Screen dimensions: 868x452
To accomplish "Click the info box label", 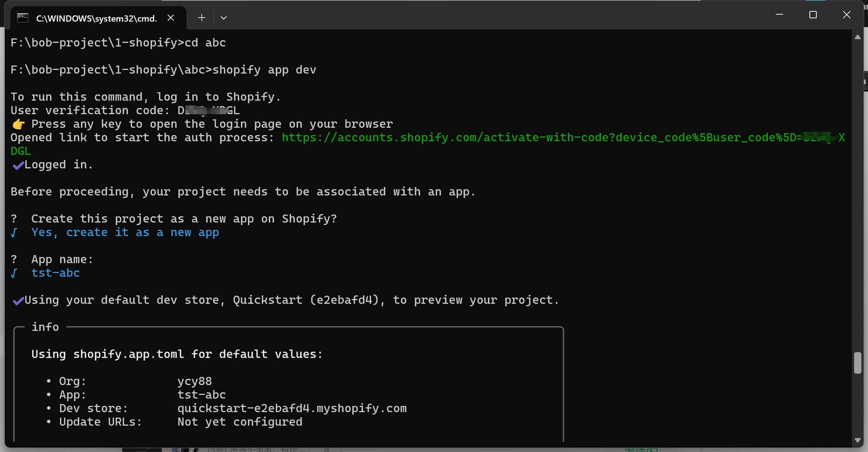I will point(45,327).
